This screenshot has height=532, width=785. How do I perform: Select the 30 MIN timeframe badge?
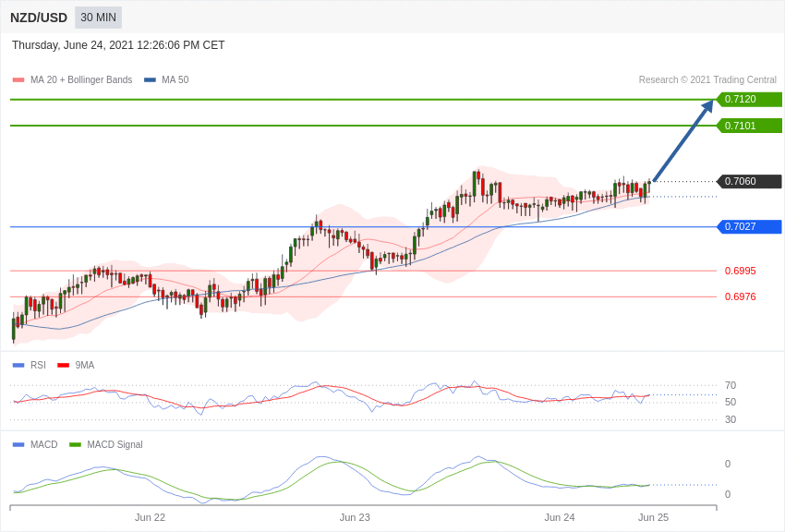[x=98, y=18]
